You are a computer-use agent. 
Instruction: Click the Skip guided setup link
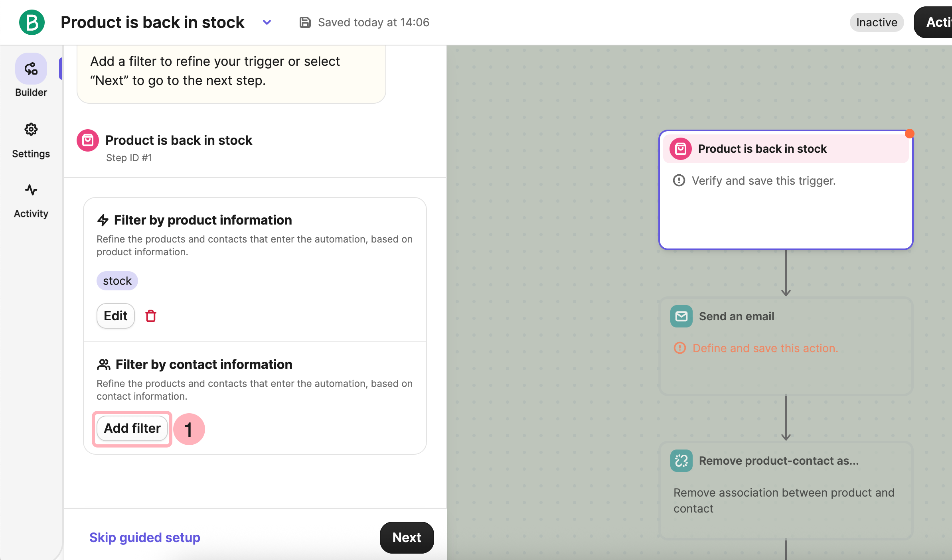(x=145, y=538)
